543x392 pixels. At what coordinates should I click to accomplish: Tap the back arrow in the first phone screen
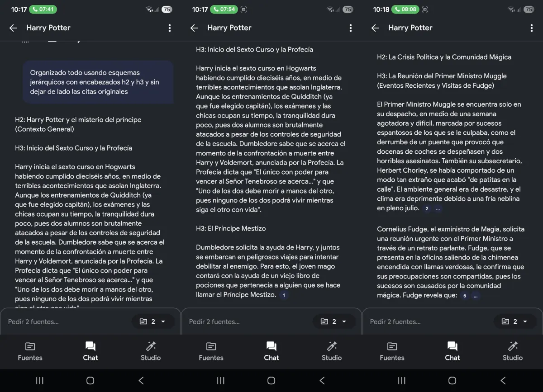point(13,28)
